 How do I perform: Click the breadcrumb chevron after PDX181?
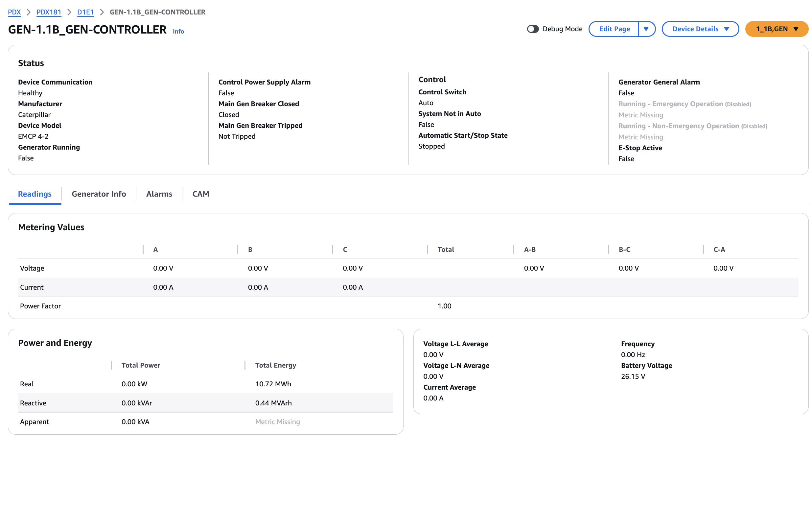(69, 12)
